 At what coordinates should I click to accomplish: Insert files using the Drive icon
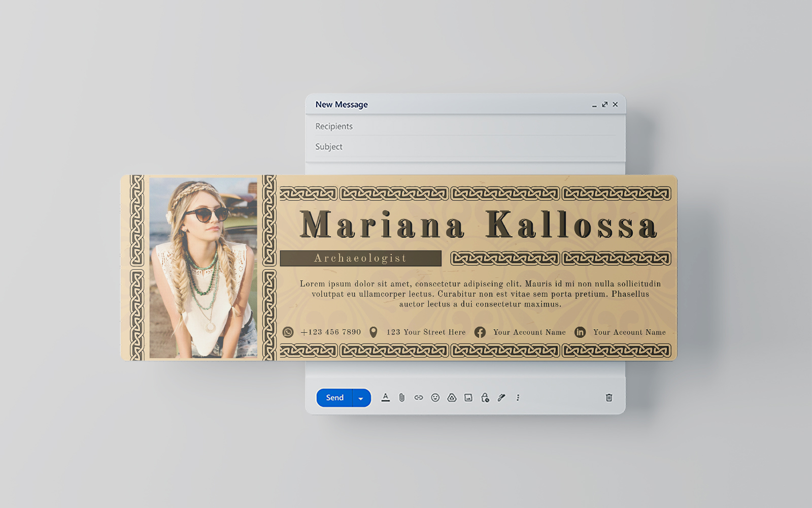(x=452, y=398)
